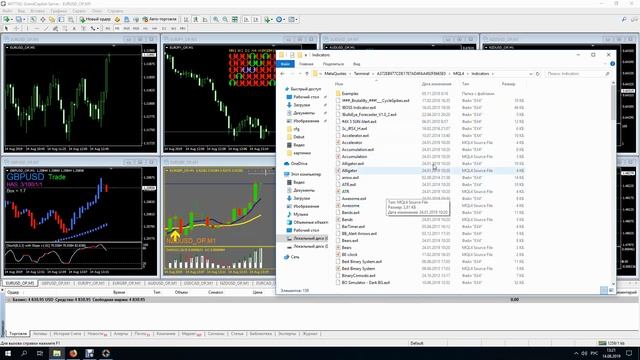The width and height of the screenshot is (640, 360).
Task: Sort by the Size column header
Action: click(508, 84)
